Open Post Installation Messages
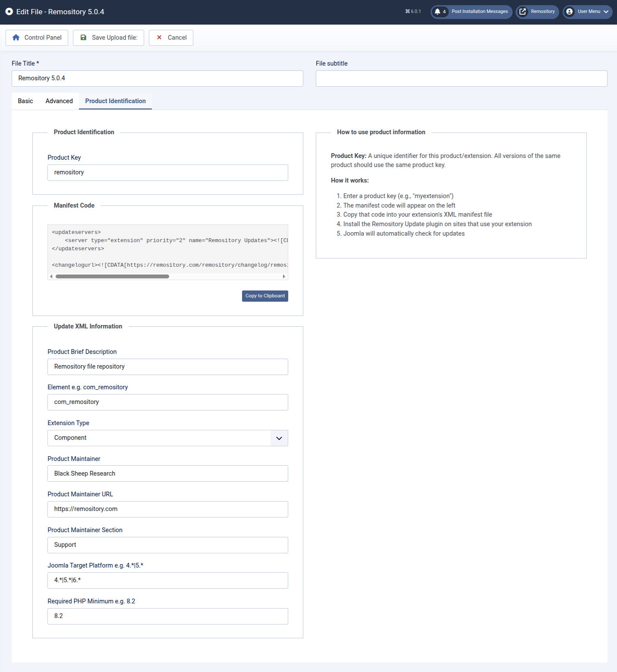The width and height of the screenshot is (617, 672). [479, 12]
